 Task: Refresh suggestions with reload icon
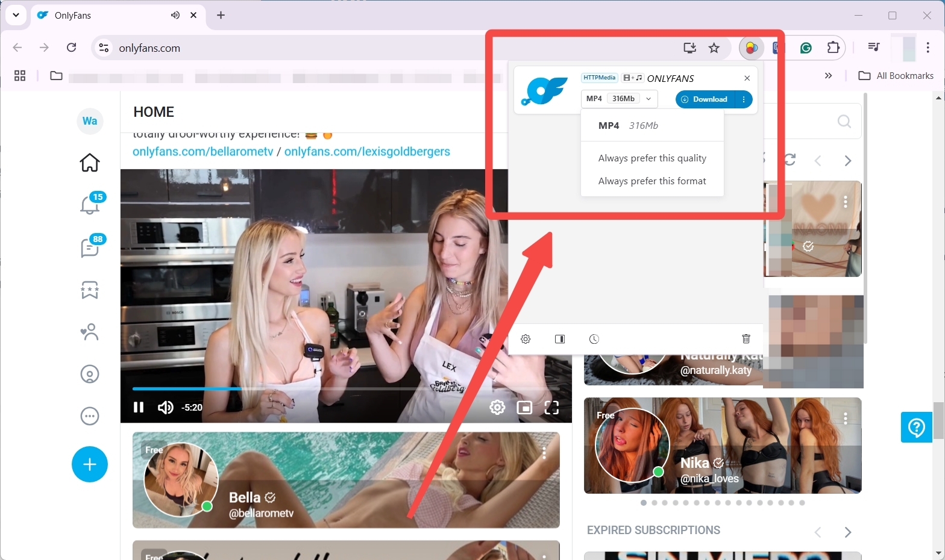point(790,160)
